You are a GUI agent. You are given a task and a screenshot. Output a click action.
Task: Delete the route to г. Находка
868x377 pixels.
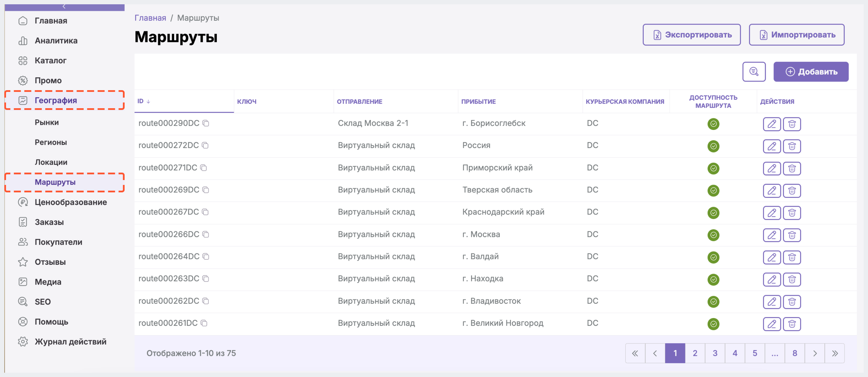coord(792,279)
